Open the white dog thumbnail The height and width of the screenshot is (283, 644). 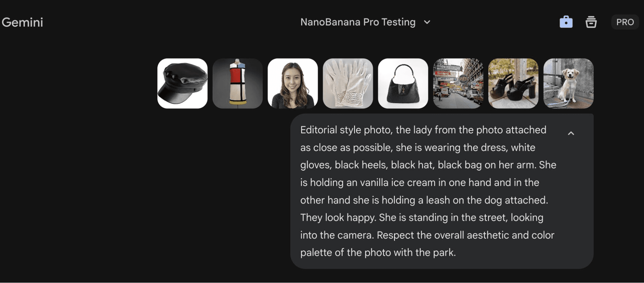568,83
